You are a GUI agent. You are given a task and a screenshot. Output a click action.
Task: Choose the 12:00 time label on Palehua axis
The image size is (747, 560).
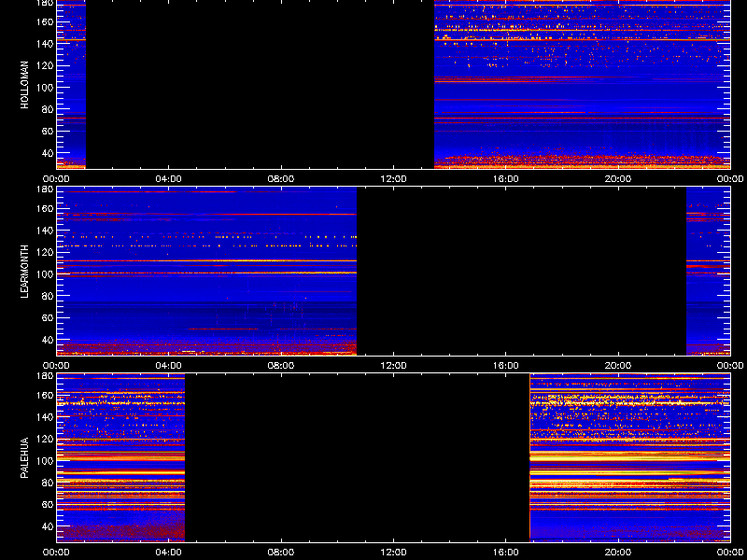393,553
